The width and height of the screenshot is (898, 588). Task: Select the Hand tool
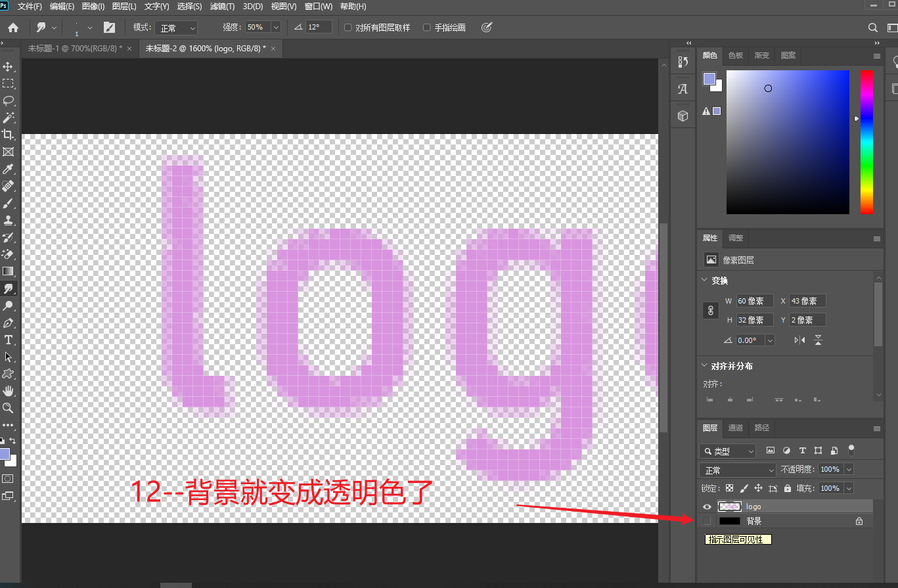pyautogui.click(x=9, y=391)
